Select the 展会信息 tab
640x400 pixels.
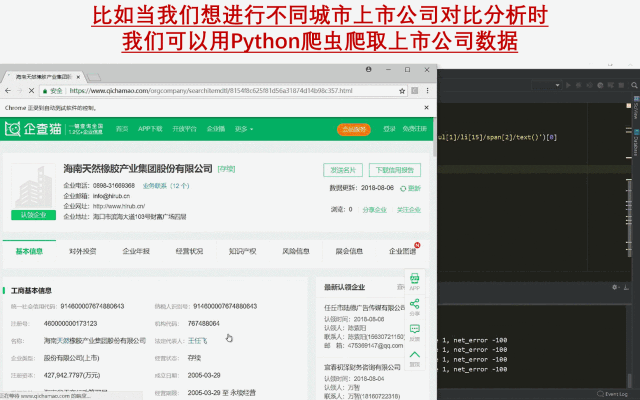(x=349, y=251)
